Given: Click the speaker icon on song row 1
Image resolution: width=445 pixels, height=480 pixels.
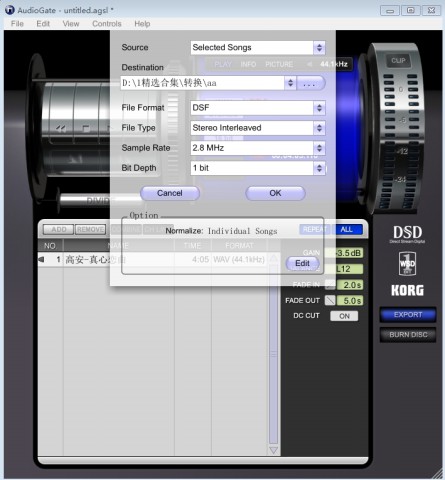Looking at the screenshot, I should pos(42,259).
